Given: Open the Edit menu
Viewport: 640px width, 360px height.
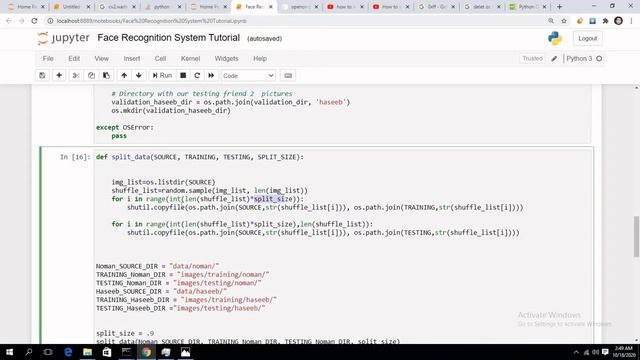Looking at the screenshot, I should (74, 59).
